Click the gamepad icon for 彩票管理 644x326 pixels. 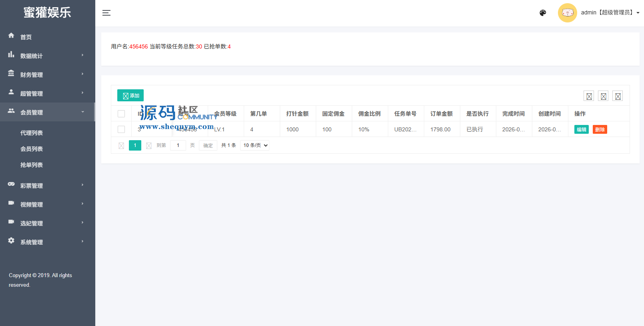(11, 184)
